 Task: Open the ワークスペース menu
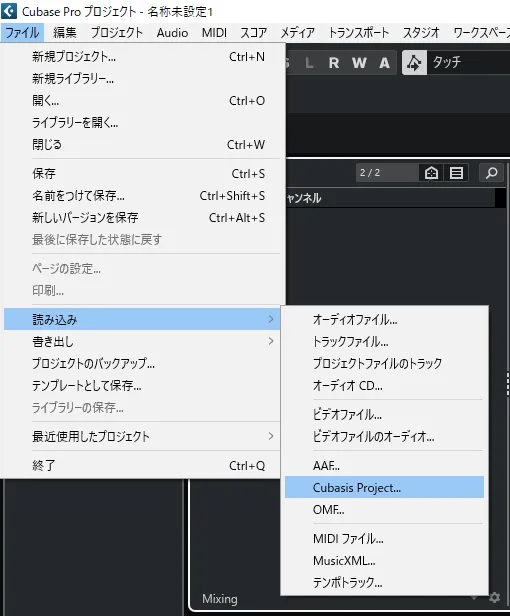pos(481,33)
